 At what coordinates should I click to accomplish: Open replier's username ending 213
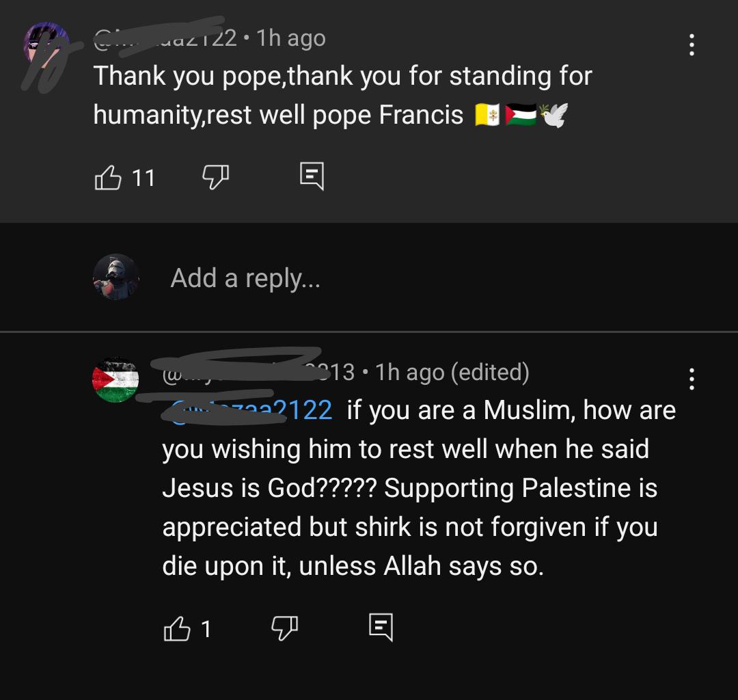(258, 373)
